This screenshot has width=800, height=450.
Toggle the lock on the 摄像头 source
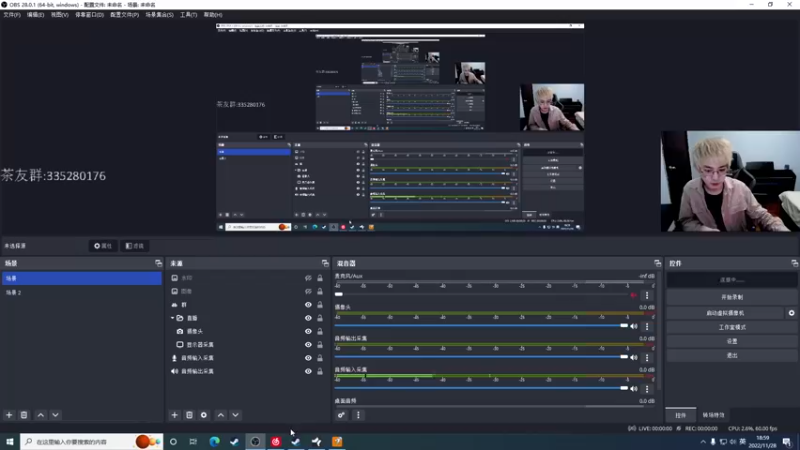point(320,331)
